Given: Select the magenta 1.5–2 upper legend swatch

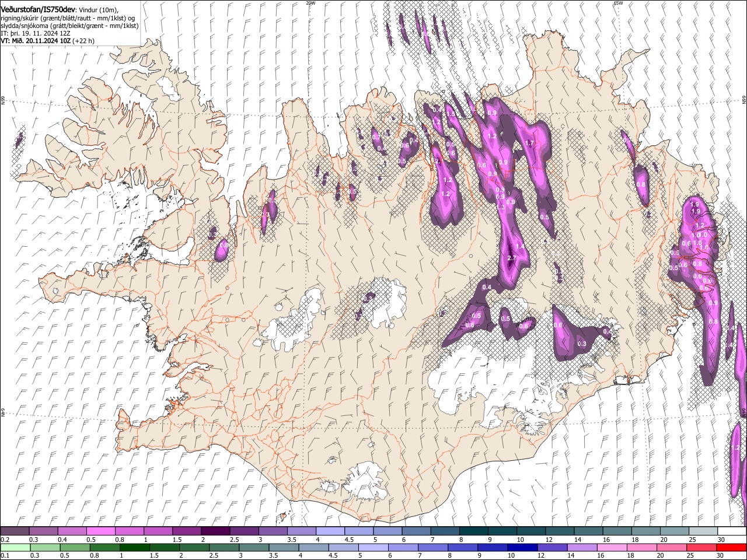Looking at the screenshot, I should (186, 531).
